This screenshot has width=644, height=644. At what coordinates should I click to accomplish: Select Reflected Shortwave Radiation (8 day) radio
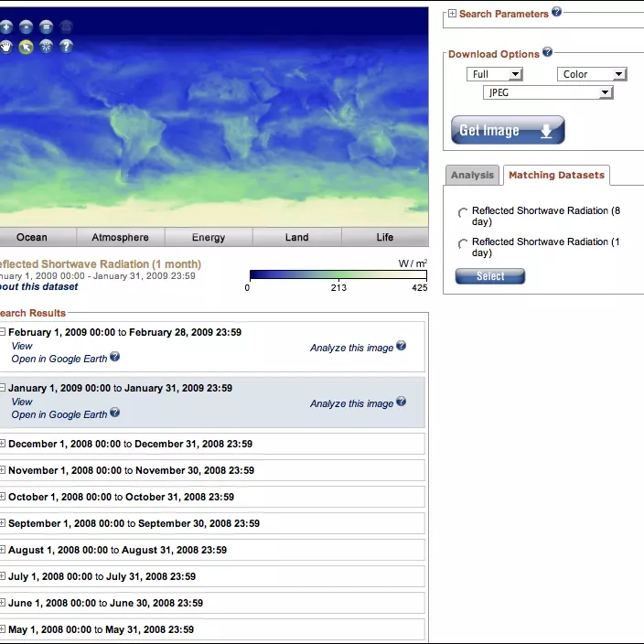coord(463,213)
